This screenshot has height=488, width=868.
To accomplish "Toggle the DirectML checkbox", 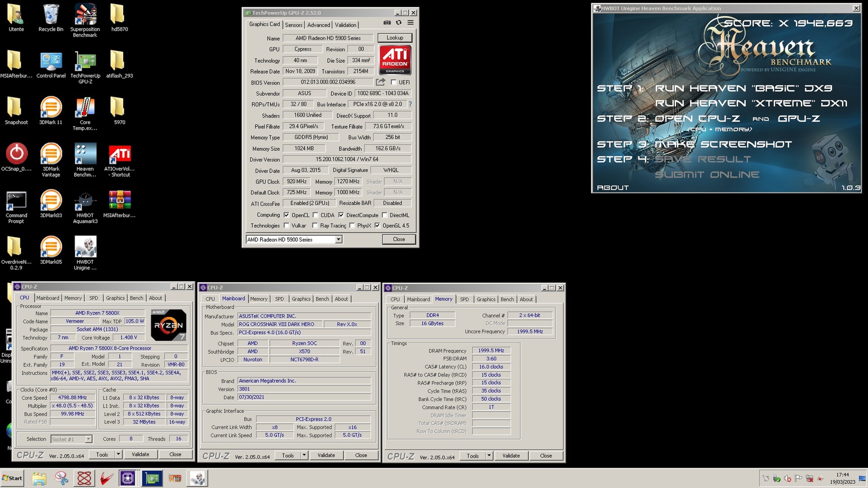I will (385, 215).
